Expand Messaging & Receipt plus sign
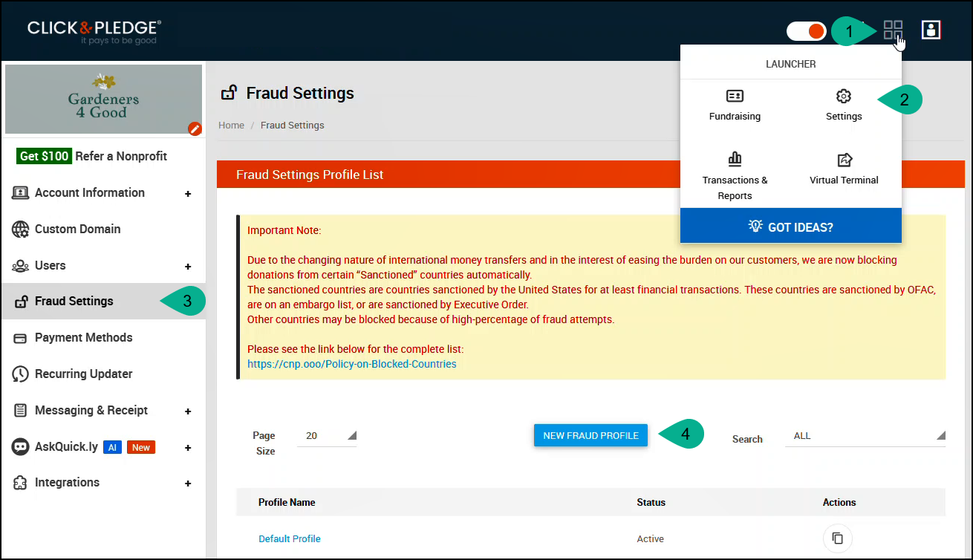The width and height of the screenshot is (973, 560). pos(188,411)
